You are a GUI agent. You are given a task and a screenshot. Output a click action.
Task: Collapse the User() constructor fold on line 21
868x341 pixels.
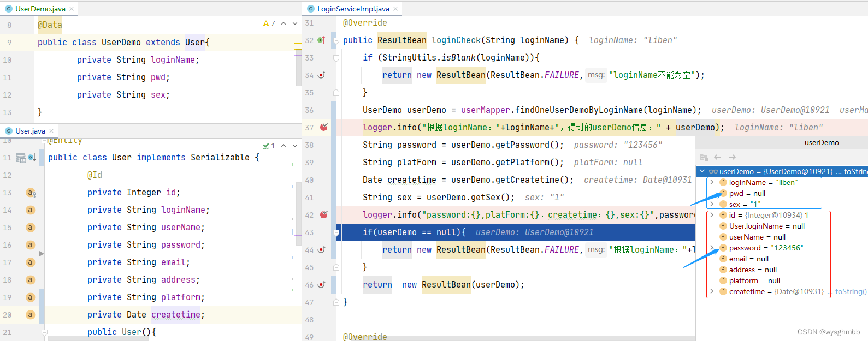45,332
